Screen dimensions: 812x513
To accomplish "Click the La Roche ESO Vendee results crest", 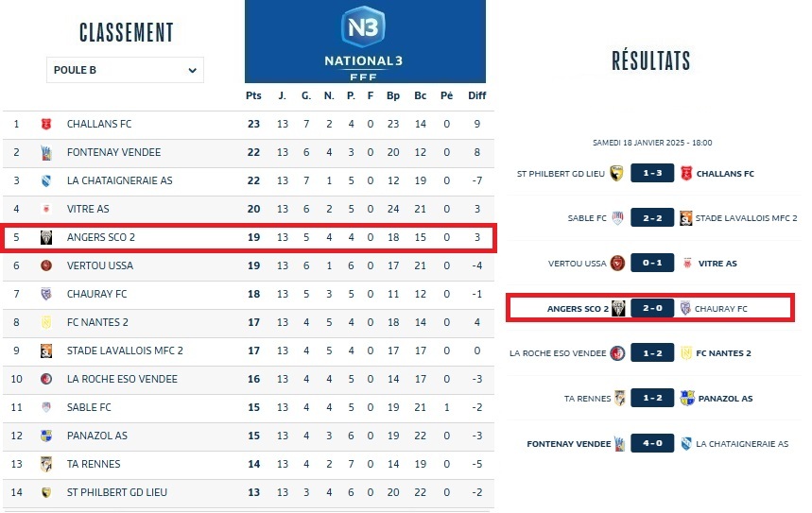I will click(x=617, y=353).
